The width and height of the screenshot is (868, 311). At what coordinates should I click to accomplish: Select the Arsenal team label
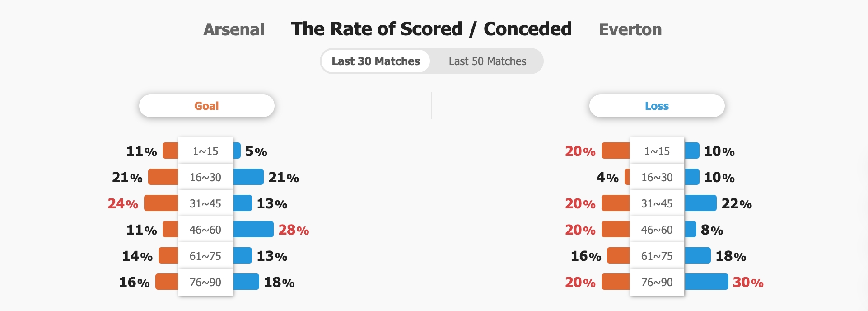click(234, 29)
